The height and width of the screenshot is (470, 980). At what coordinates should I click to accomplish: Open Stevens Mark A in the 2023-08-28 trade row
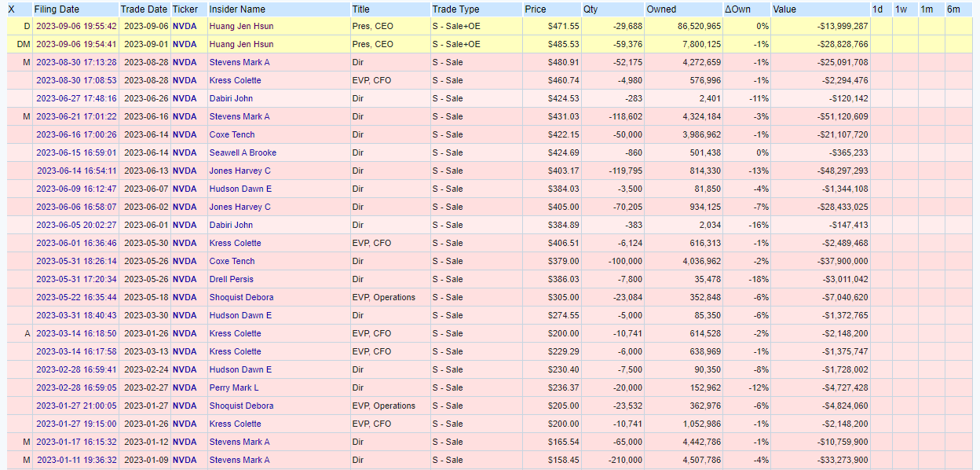point(239,62)
